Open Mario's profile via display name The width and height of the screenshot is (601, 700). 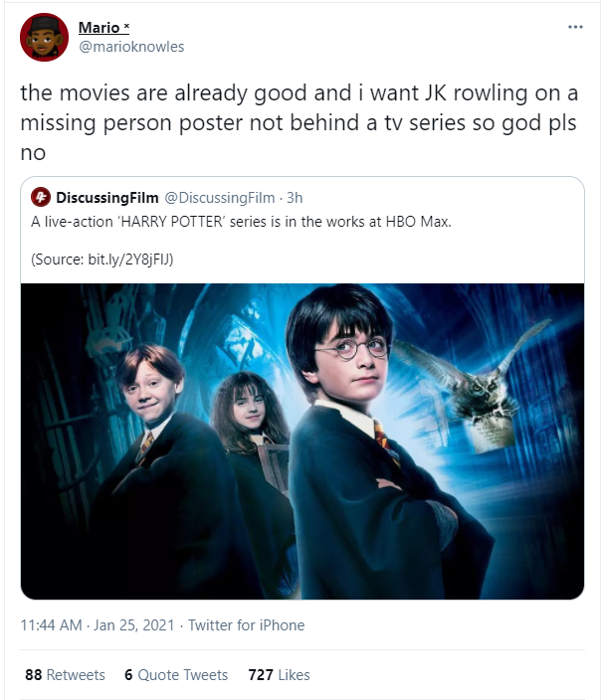pos(98,27)
